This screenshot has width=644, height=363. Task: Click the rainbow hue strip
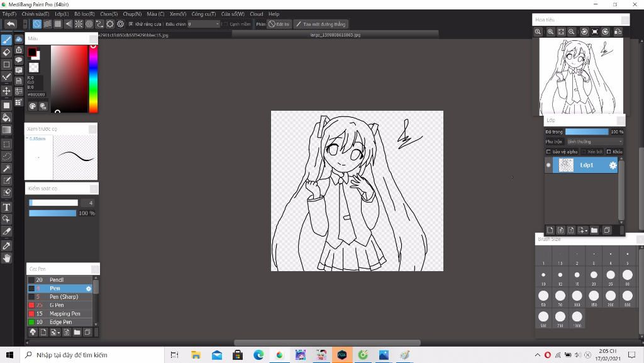tap(93, 79)
